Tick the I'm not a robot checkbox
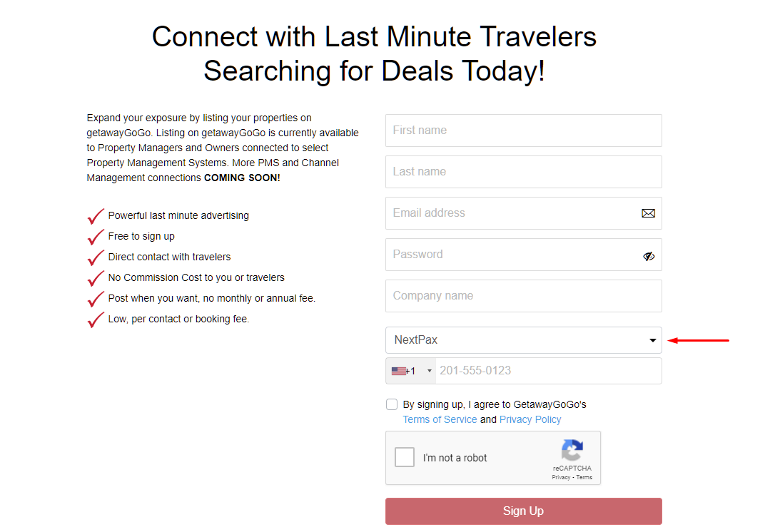Screen dimensions: 780x532 coord(405,457)
